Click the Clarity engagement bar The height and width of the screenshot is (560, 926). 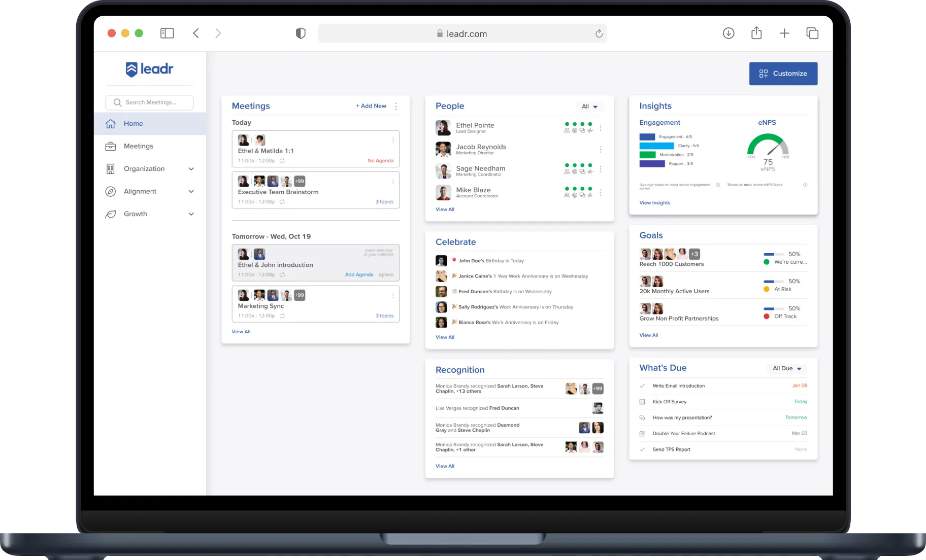point(656,146)
